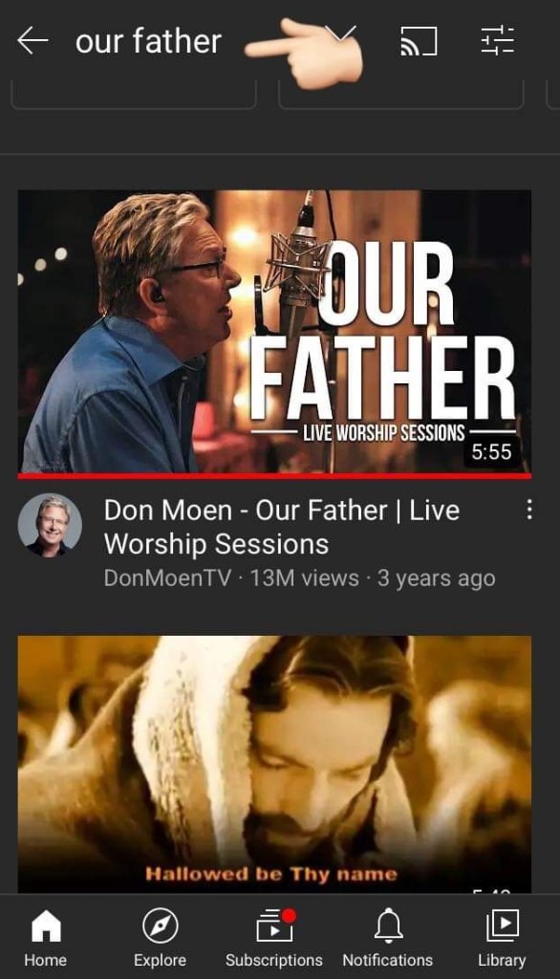The image size is (560, 979).
Task: Tap the second outlined card below search
Action: (400, 96)
